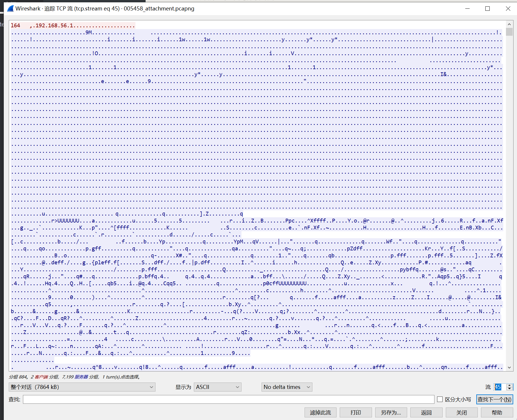Image resolution: width=517 pixels, height=420 pixels.
Task: Open the No delta times dropdown
Action: 287,387
